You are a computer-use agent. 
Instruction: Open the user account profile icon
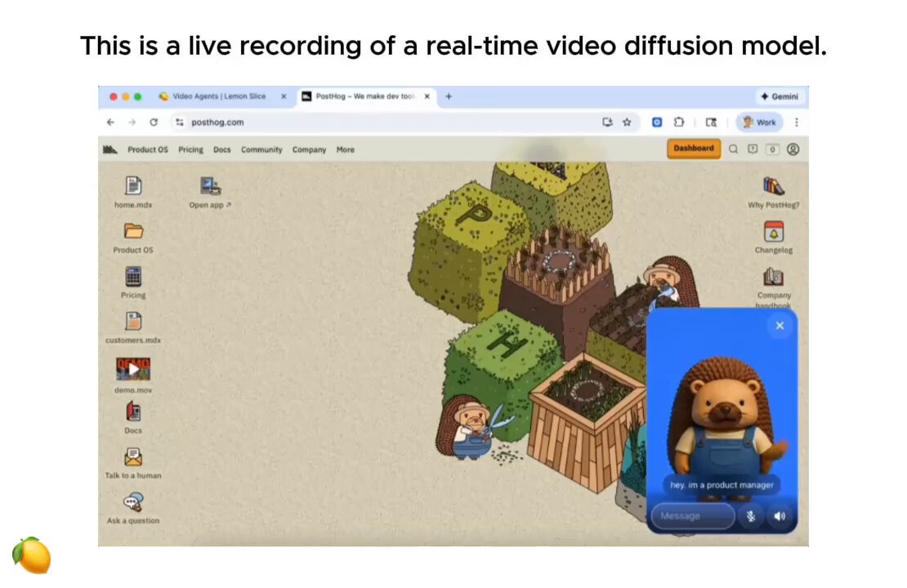click(x=793, y=149)
